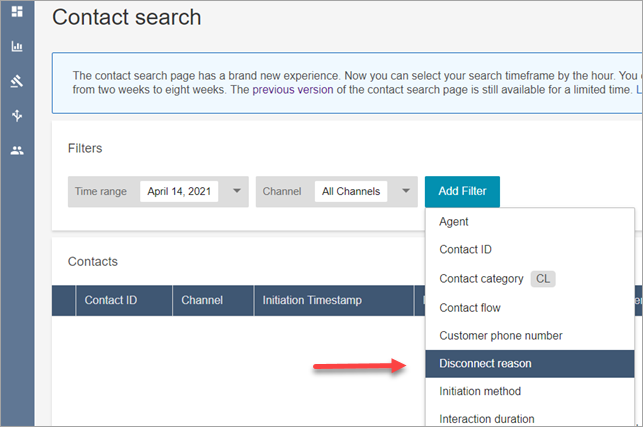Choose Disconnect reason from filter menu

(x=485, y=363)
